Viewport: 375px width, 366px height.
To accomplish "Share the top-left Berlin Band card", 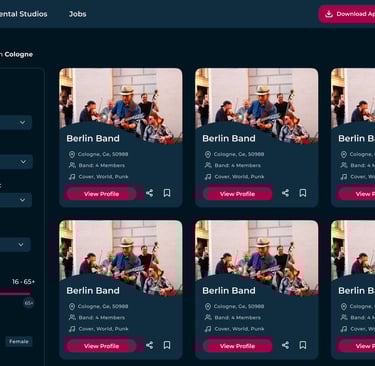I will coord(150,193).
